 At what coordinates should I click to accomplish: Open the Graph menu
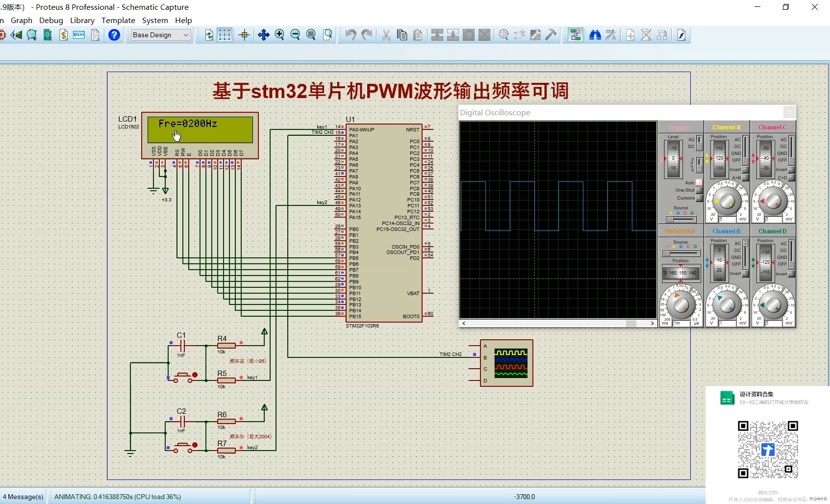coord(22,20)
